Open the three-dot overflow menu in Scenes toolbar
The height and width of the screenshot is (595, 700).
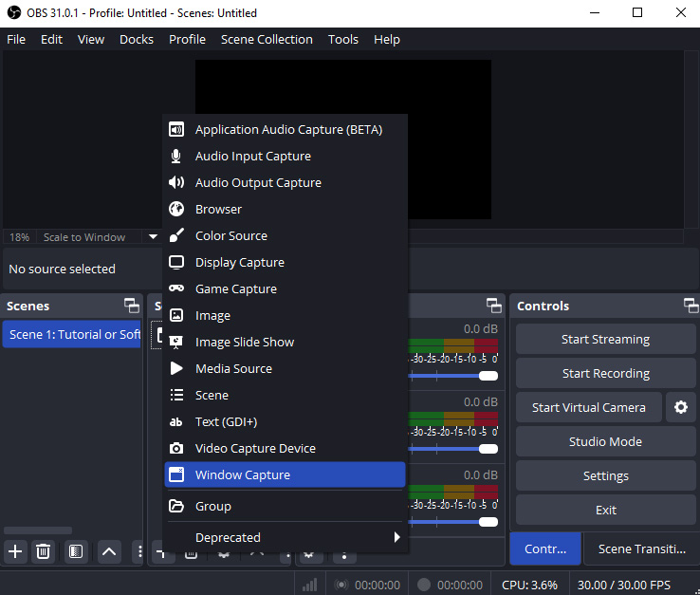point(139,551)
